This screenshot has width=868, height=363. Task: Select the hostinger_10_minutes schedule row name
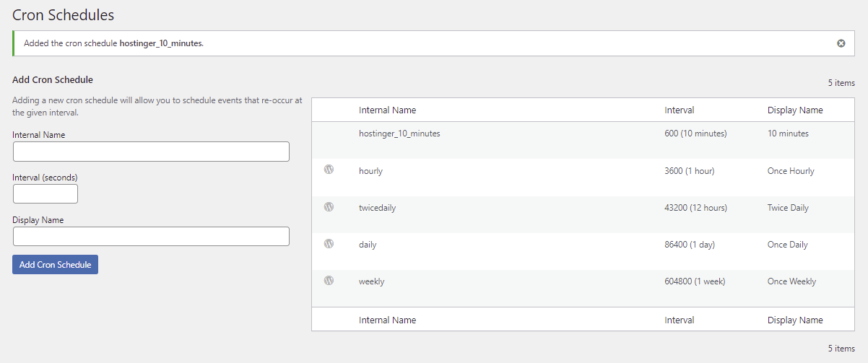coord(399,134)
